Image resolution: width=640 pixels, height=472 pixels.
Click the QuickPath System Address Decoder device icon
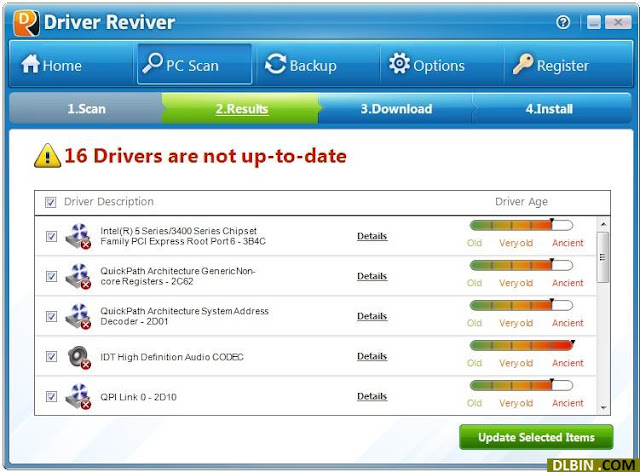[78, 316]
